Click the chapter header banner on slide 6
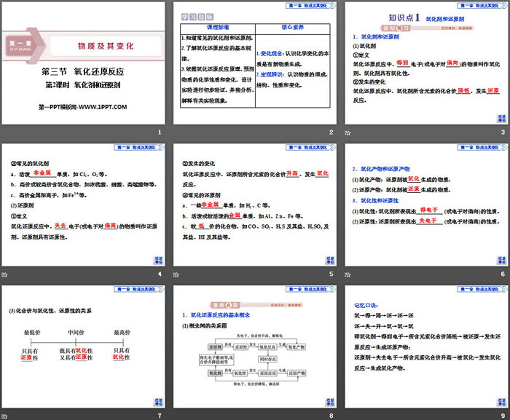 pos(482,148)
